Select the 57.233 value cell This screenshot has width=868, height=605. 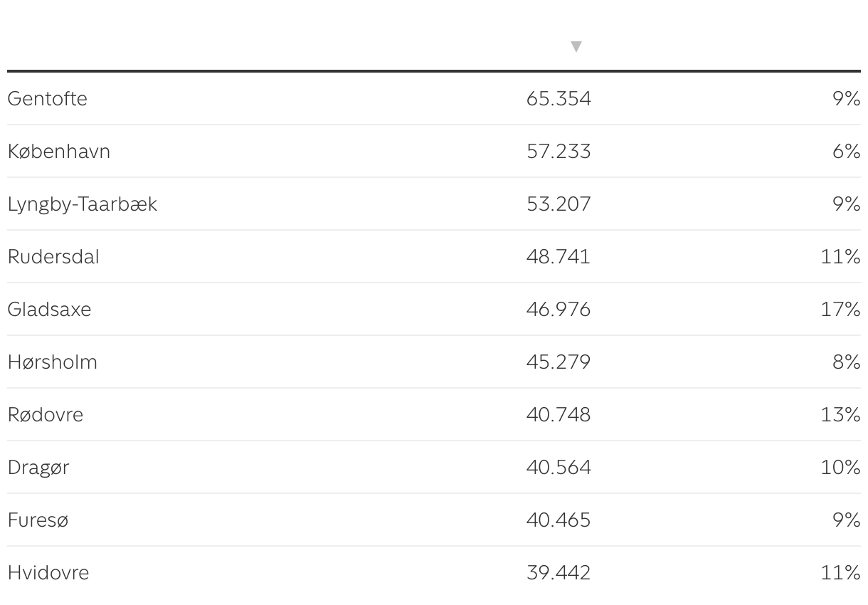tap(559, 151)
